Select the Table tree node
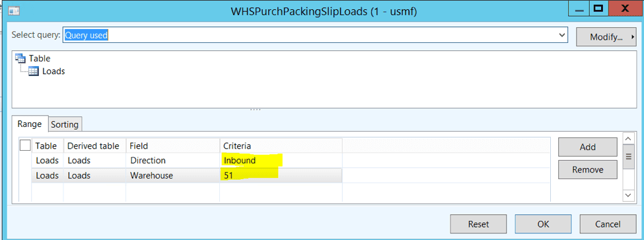The height and width of the screenshot is (240, 644). 40,58
